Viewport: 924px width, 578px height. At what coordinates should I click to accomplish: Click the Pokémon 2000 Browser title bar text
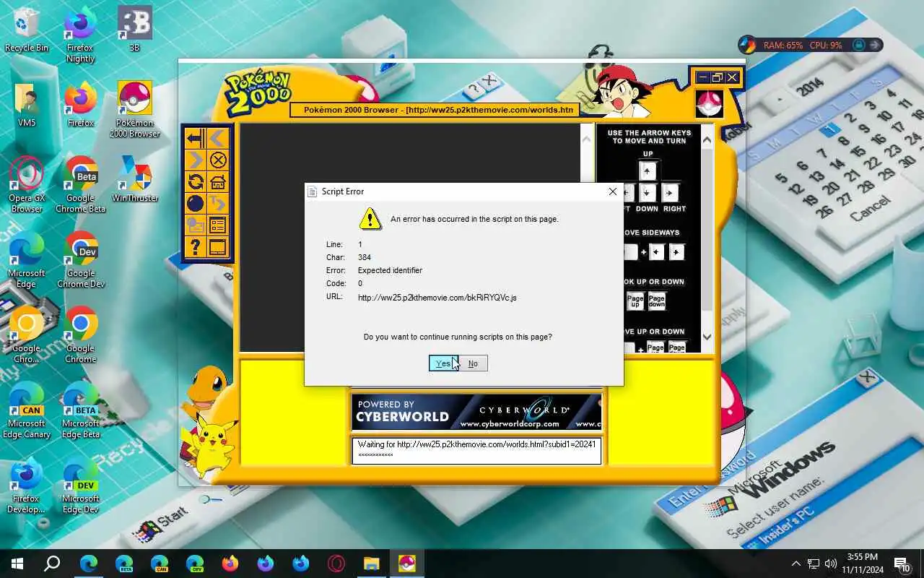pyautogui.click(x=438, y=110)
